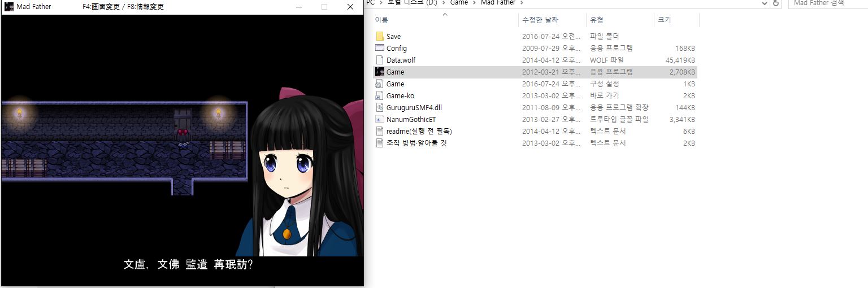The height and width of the screenshot is (288, 868).
Task: Click the Game-ko shortcut icon
Action: coord(380,95)
